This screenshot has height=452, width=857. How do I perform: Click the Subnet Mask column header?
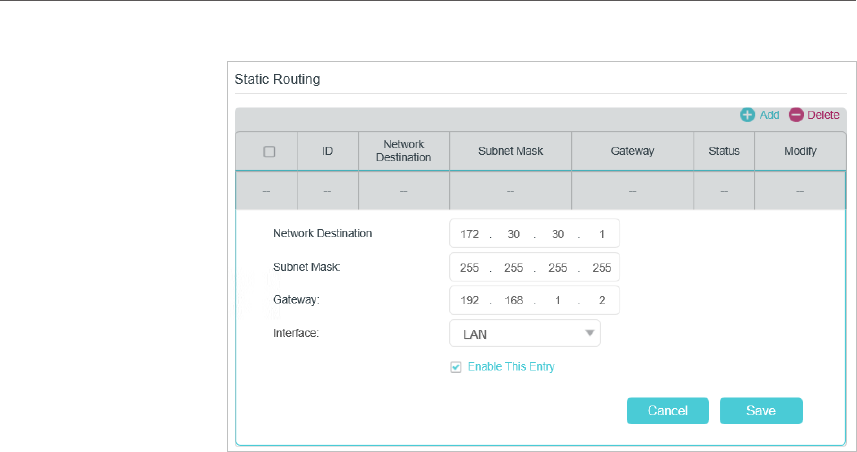pyautogui.click(x=510, y=152)
